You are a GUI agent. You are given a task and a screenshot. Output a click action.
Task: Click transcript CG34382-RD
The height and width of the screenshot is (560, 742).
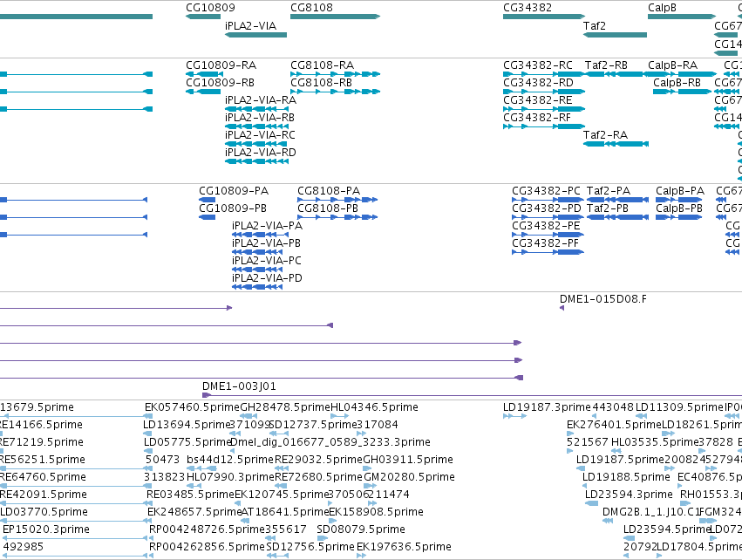[539, 82]
